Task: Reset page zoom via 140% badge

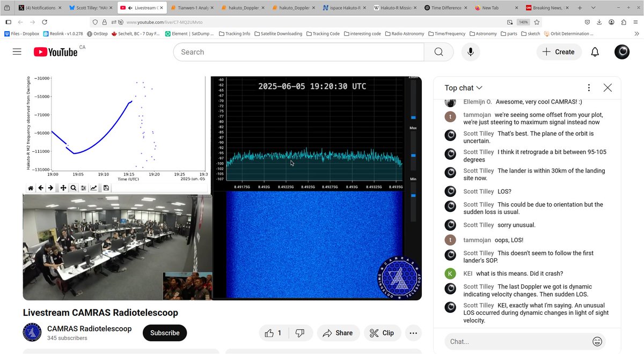Action: [x=523, y=22]
